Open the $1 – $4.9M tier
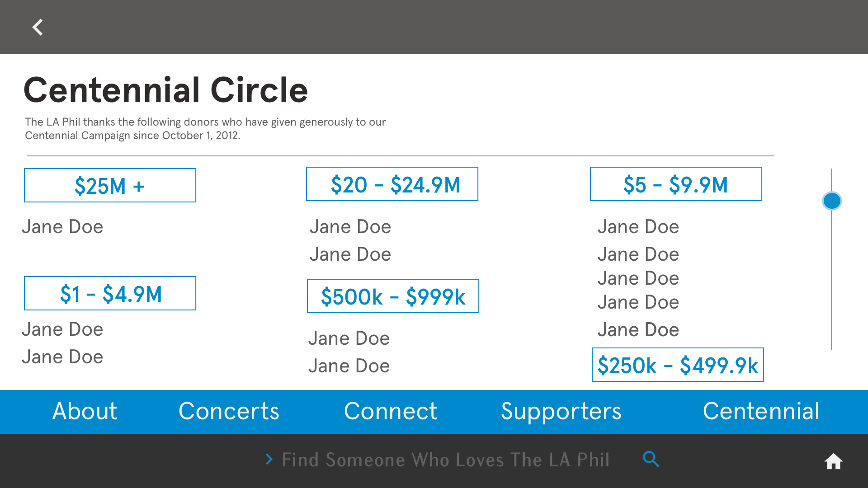The image size is (868, 488). coord(110,293)
